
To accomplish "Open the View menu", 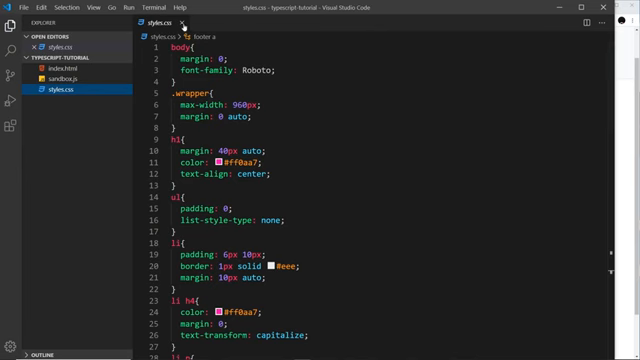I will coord(93,7).
